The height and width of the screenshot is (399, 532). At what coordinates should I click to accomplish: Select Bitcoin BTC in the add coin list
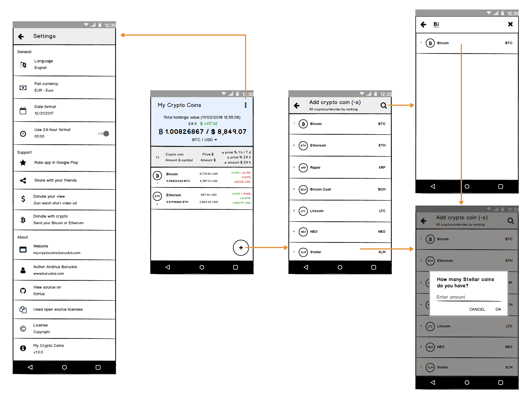(340, 124)
